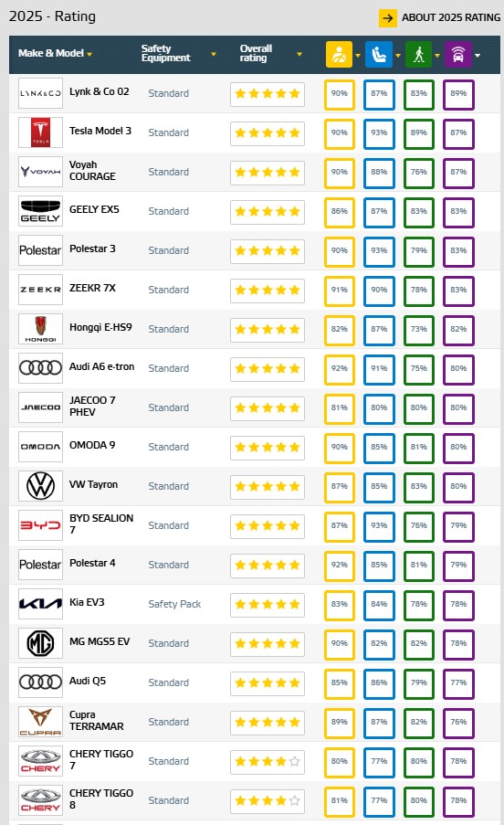Click the green pedestrian road users icon
The width and height of the screenshot is (504, 825).
(418, 55)
